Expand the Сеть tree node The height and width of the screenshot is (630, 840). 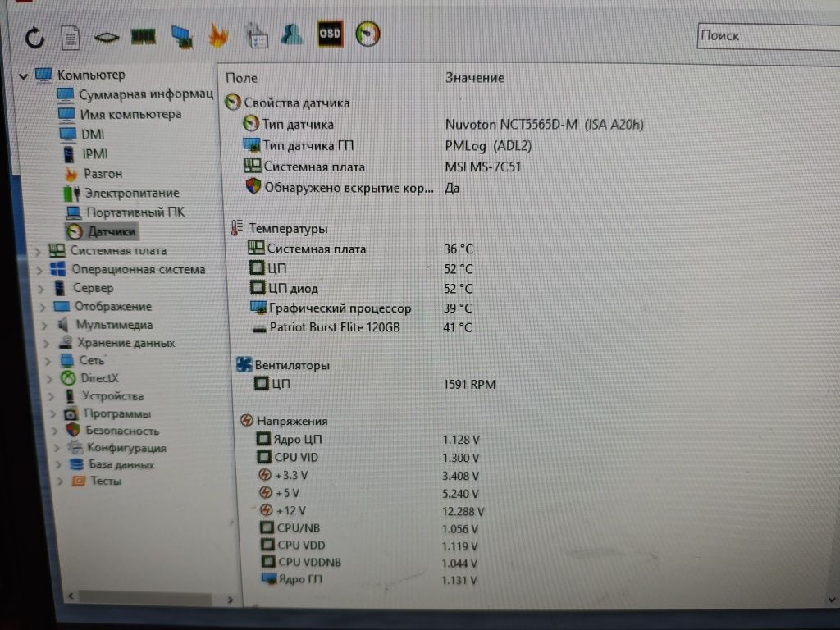pos(48,361)
